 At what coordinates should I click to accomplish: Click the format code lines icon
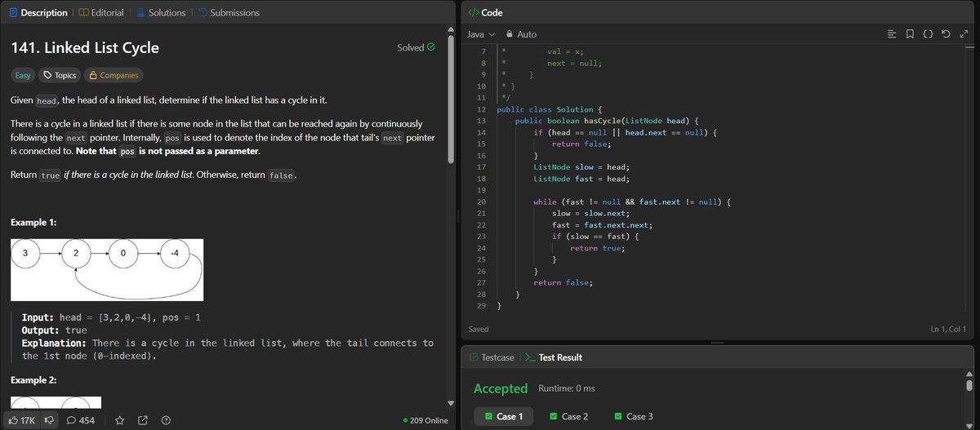coord(892,34)
